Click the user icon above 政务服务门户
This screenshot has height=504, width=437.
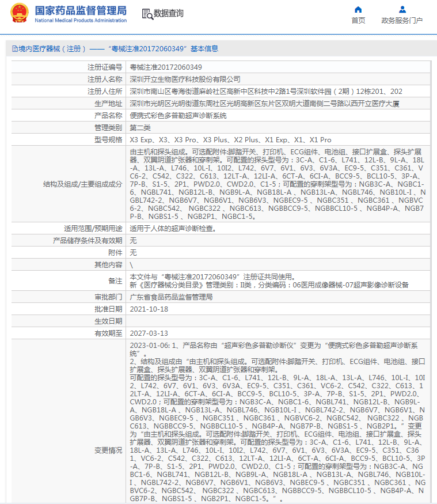[x=402, y=9]
